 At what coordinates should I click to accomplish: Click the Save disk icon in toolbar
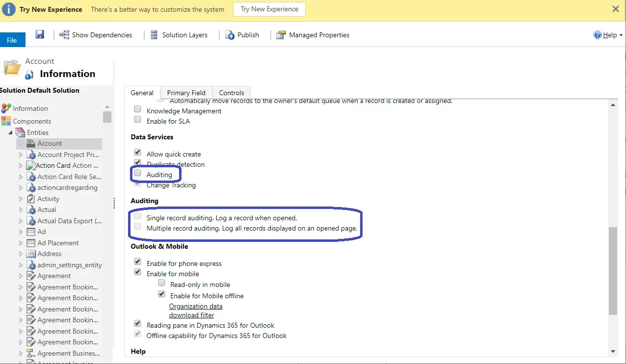pos(40,34)
